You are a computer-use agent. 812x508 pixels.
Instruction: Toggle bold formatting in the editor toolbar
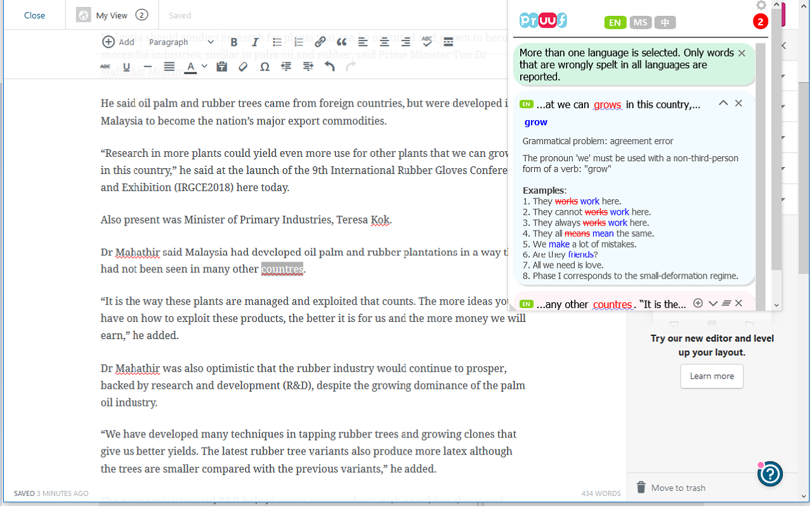pos(234,43)
